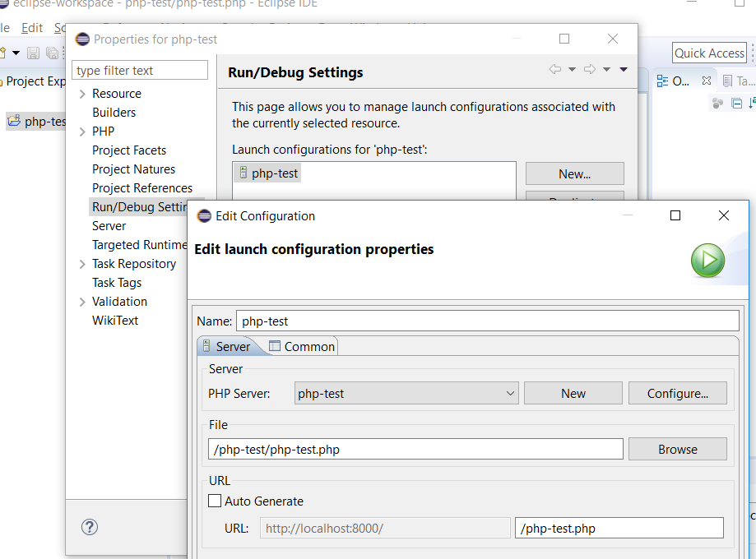Click the configuration Name input field
The height and width of the screenshot is (559, 756).
(488, 321)
